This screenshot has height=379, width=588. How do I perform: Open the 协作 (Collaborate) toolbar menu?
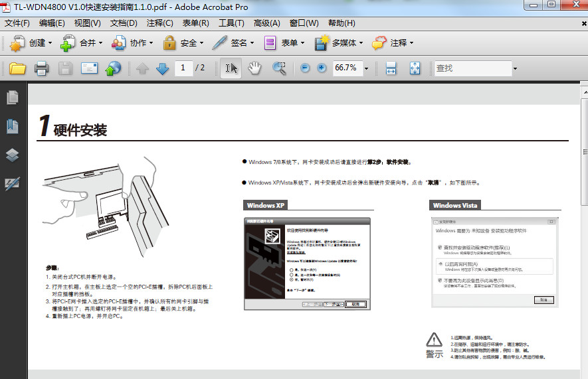132,43
